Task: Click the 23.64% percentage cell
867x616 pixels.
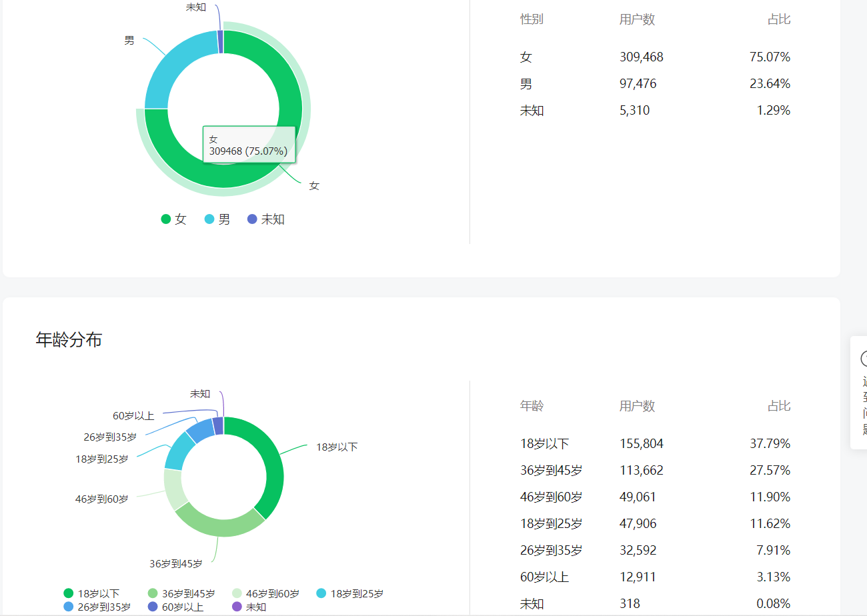Action: (770, 84)
